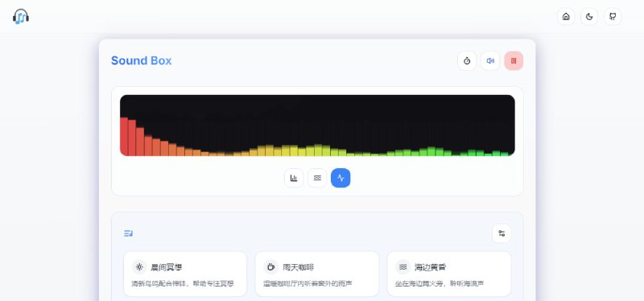The width and height of the screenshot is (644, 301).
Task: Select the 晨间冥想 sound preset card
Action: [185, 274]
